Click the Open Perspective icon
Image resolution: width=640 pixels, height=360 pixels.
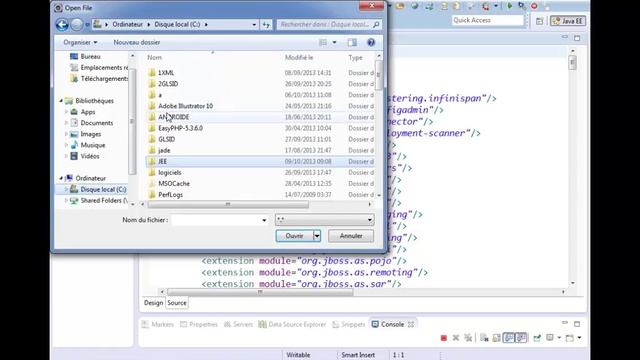540,21
